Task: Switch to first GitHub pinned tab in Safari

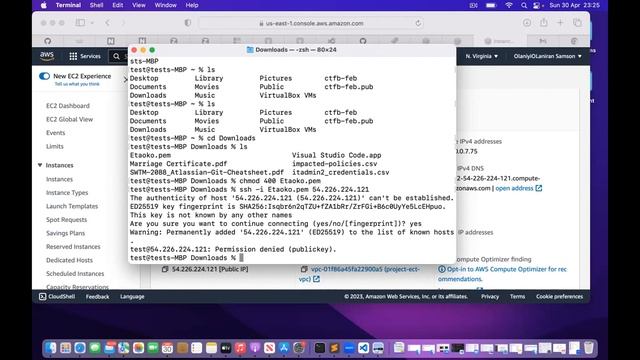Action: [x=48, y=41]
